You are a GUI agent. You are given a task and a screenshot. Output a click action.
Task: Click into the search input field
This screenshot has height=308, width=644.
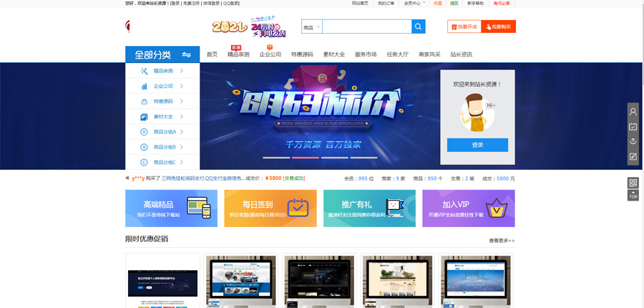pos(366,27)
